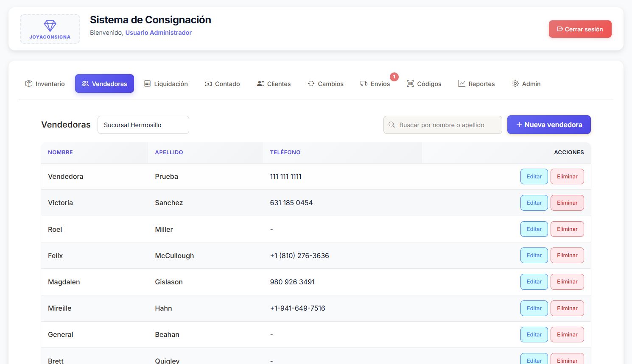Image resolution: width=632 pixels, height=364 pixels.
Task: Open the Sucursal Hermosillo dropdown
Action: (143, 125)
